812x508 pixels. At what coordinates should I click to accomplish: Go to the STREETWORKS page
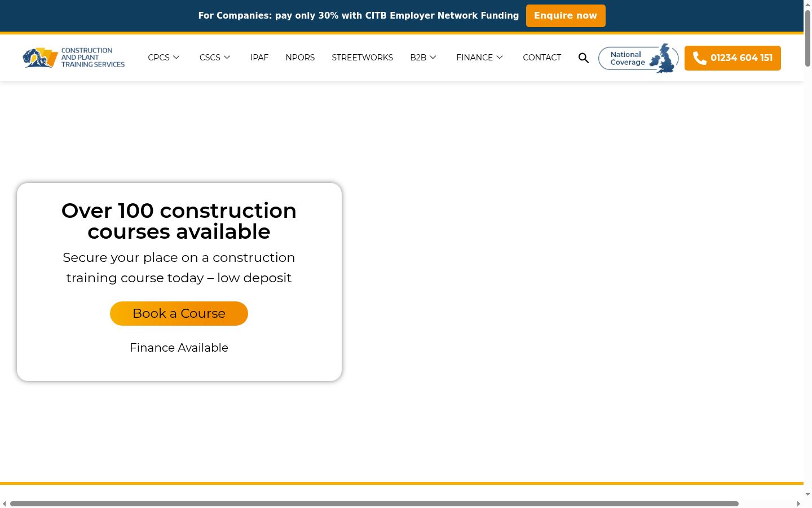tap(363, 58)
